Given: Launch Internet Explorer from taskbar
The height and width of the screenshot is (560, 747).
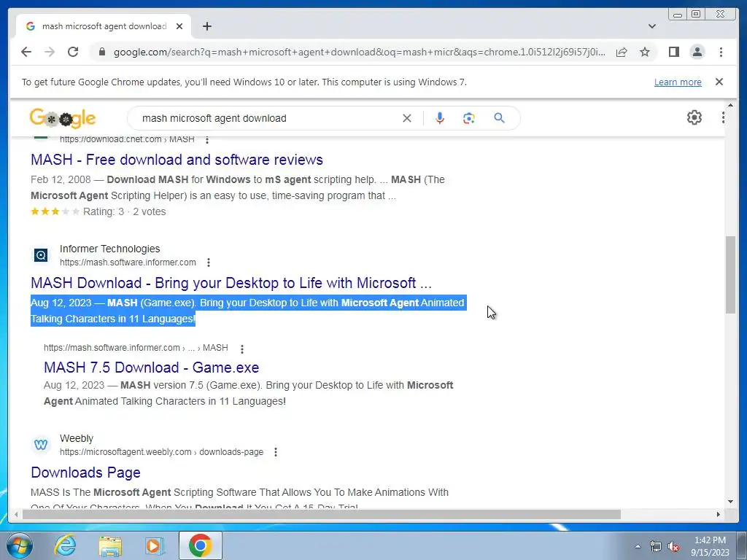Looking at the screenshot, I should 65,545.
